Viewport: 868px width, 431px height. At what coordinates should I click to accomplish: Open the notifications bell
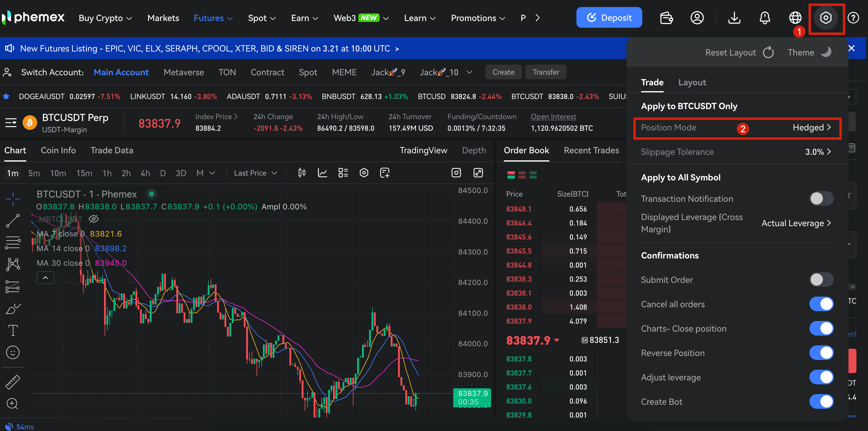pos(765,18)
